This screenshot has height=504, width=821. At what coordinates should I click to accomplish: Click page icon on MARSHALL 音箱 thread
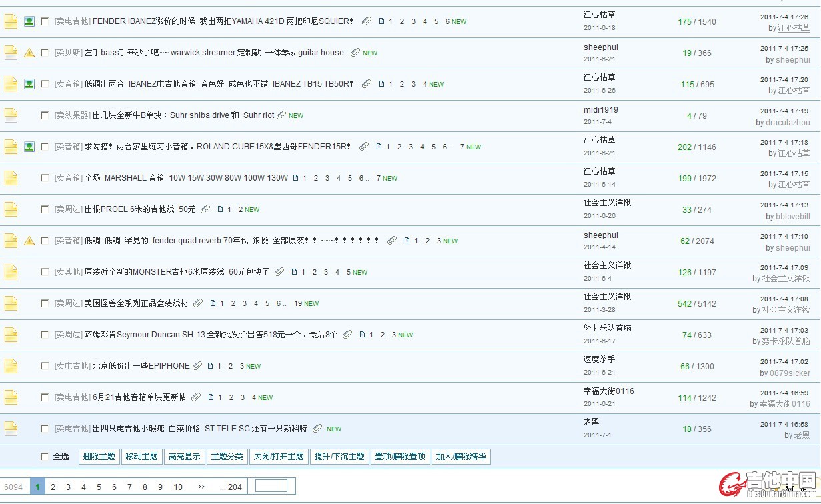296,178
